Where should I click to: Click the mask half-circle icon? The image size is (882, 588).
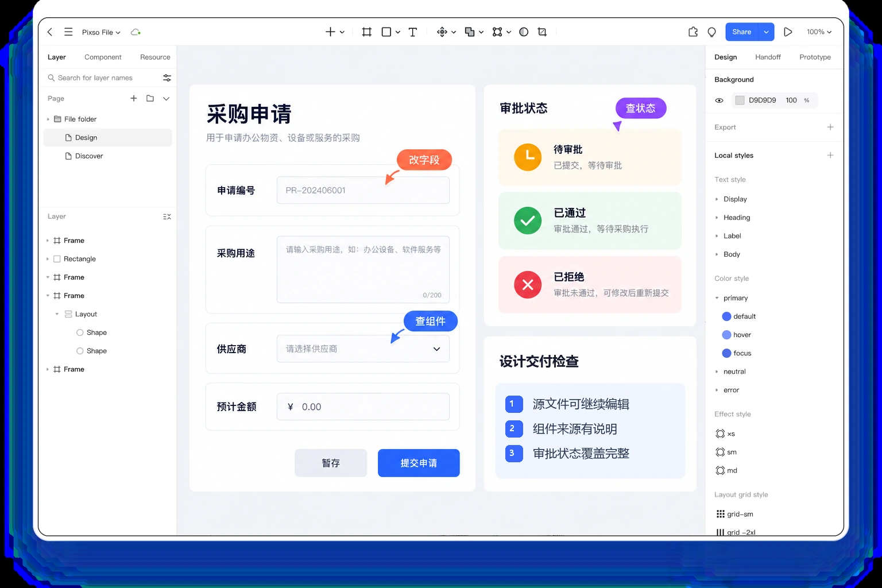click(x=524, y=32)
